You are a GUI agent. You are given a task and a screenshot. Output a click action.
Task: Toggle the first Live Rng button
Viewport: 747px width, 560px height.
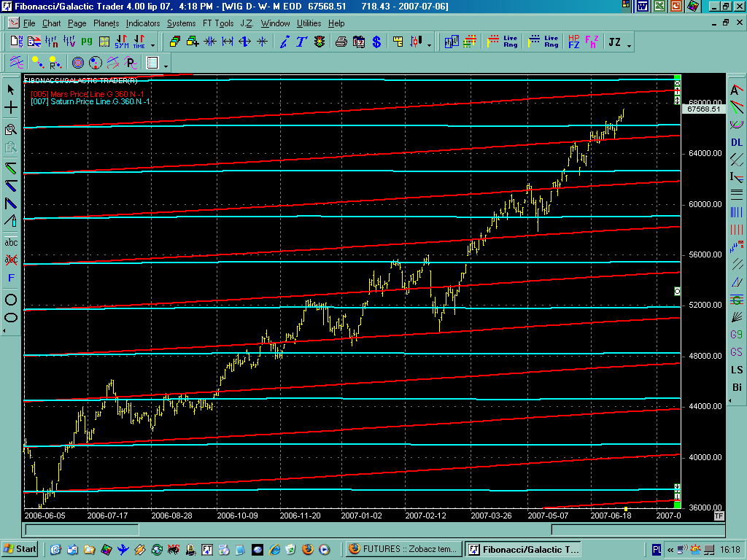coord(510,42)
